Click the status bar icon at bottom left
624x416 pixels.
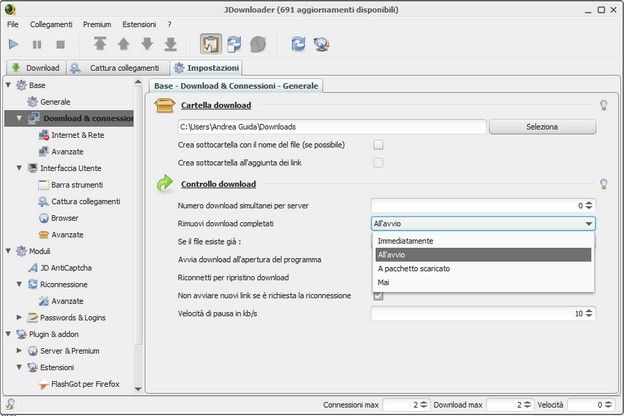10,404
